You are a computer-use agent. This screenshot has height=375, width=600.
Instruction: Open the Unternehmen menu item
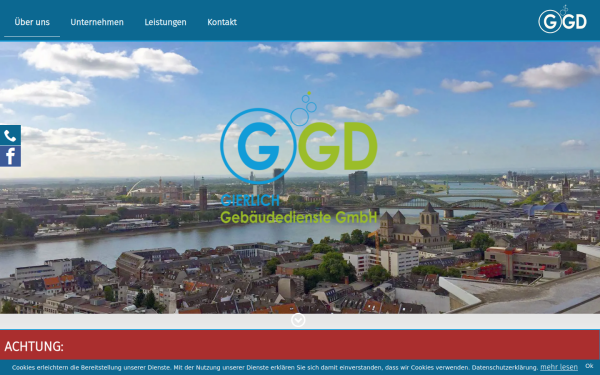(97, 22)
